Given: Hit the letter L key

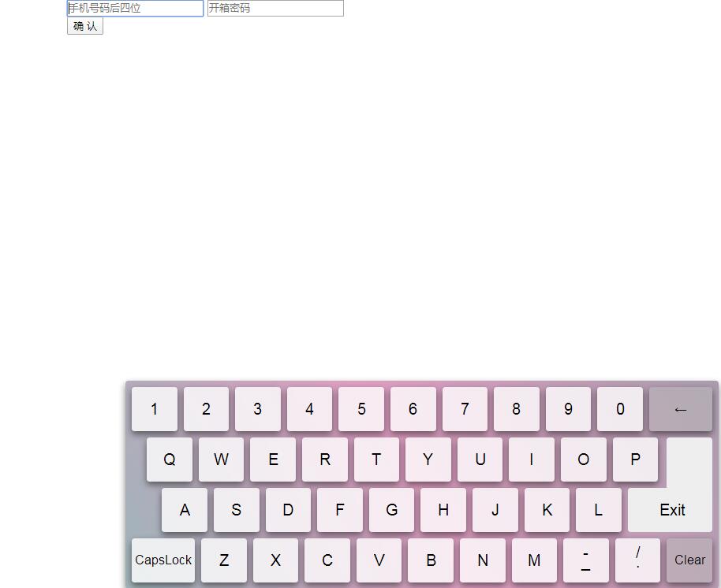Looking at the screenshot, I should pyautogui.click(x=598, y=510).
